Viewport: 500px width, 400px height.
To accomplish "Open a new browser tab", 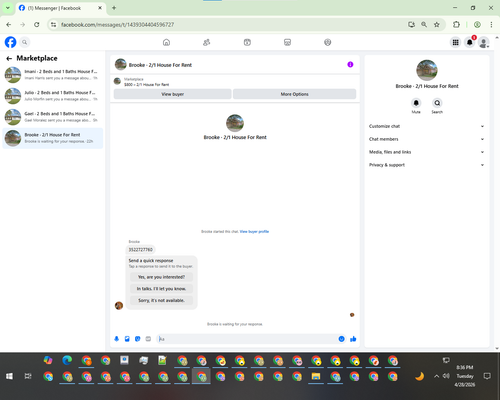I will [x=114, y=8].
